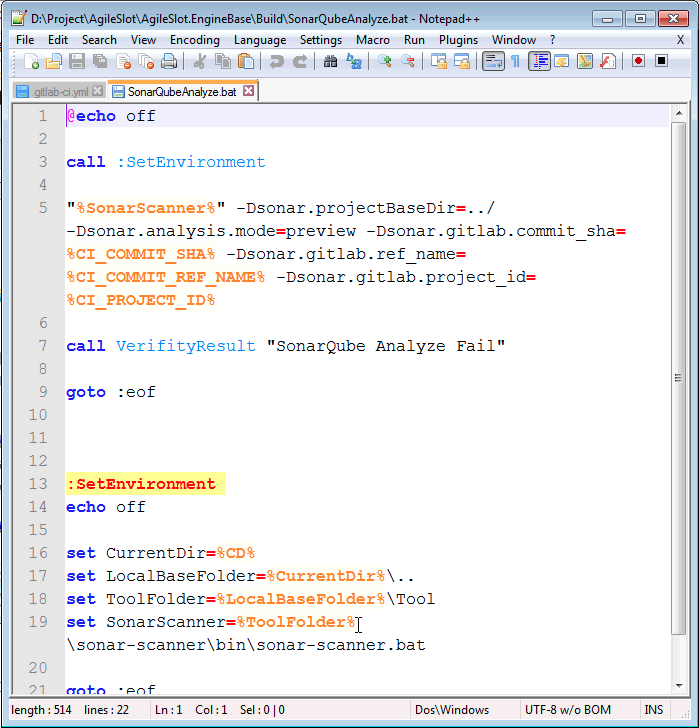Click '%CI_PROJECT_ID%' in the code
The width and height of the screenshot is (699, 728).
(x=141, y=300)
